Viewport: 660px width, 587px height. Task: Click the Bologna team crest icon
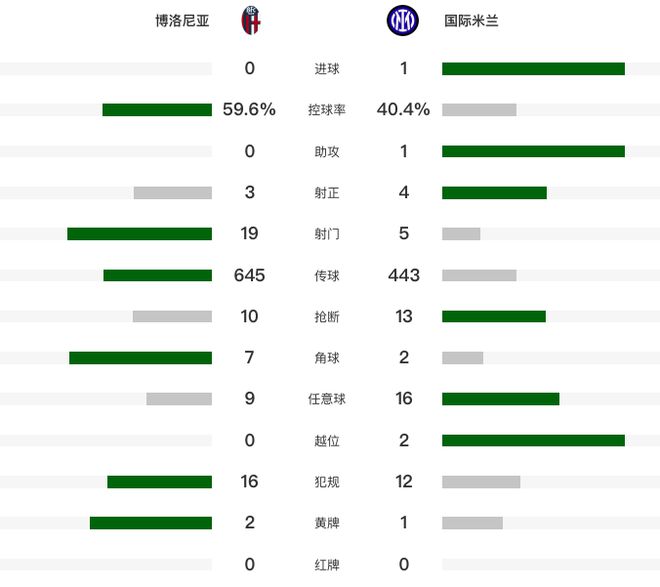(x=250, y=20)
